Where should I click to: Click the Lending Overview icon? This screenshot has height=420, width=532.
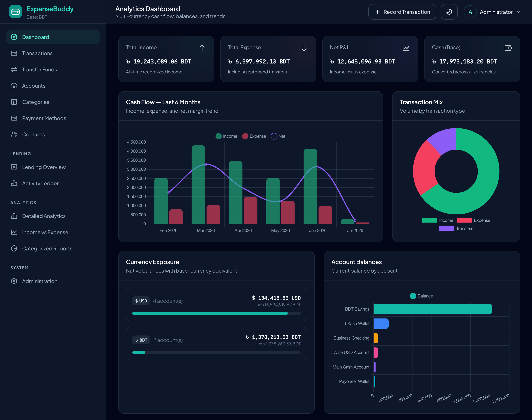pos(14,167)
